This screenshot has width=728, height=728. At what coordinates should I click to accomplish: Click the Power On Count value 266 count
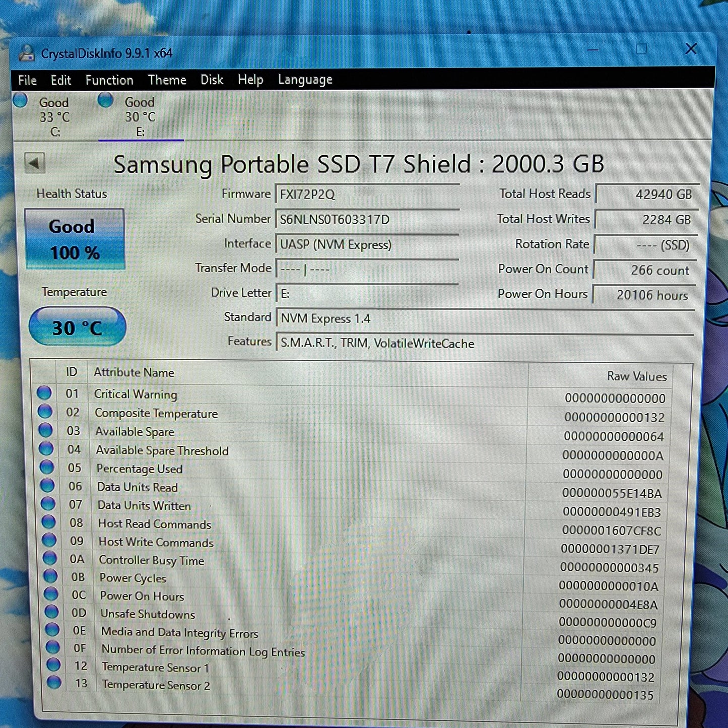(x=644, y=270)
